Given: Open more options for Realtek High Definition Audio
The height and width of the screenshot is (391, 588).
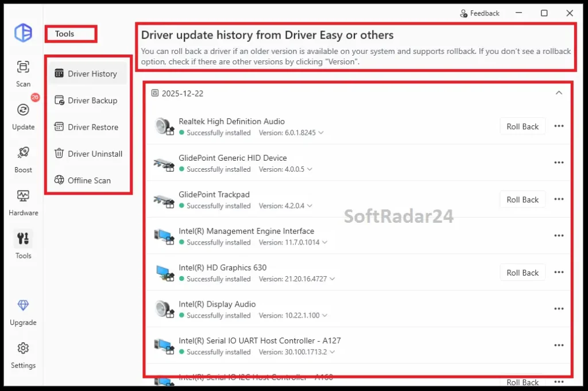Looking at the screenshot, I should (x=559, y=126).
